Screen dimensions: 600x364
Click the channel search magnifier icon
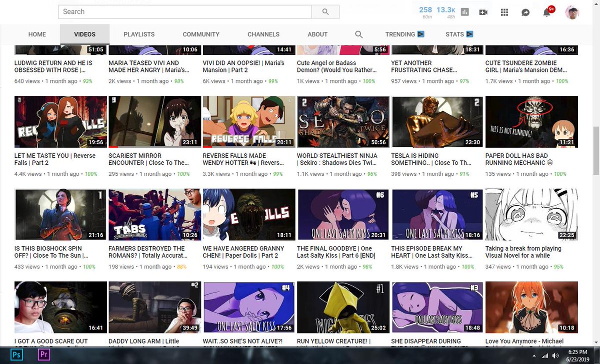[358, 34]
